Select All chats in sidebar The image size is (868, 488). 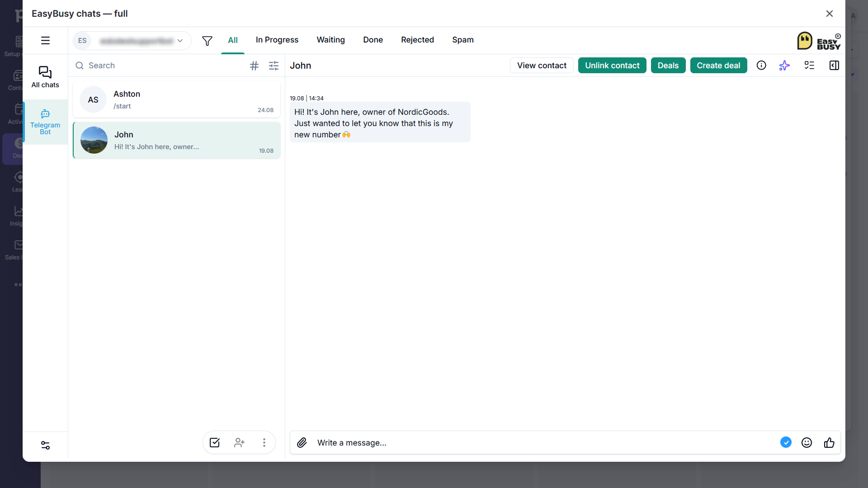pyautogui.click(x=45, y=77)
